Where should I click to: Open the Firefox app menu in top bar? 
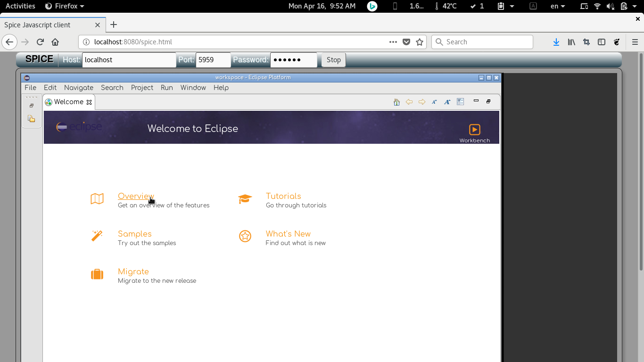65,6
